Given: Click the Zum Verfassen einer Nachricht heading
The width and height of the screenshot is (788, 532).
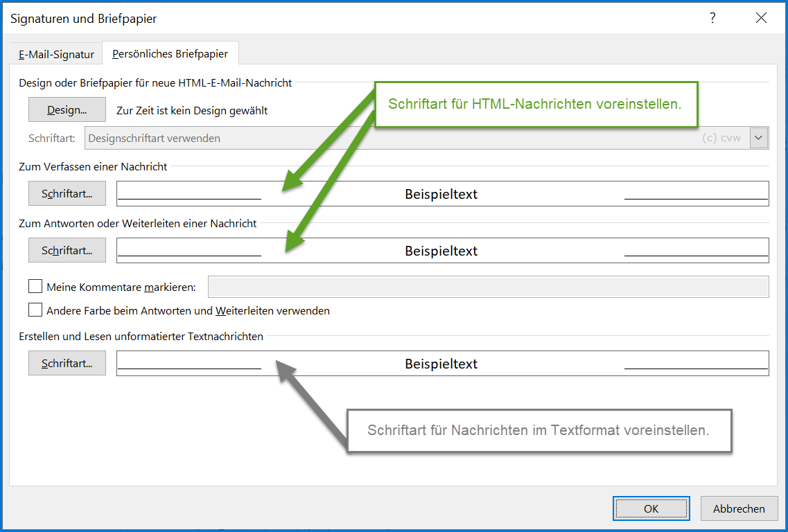Looking at the screenshot, I should tap(93, 167).
